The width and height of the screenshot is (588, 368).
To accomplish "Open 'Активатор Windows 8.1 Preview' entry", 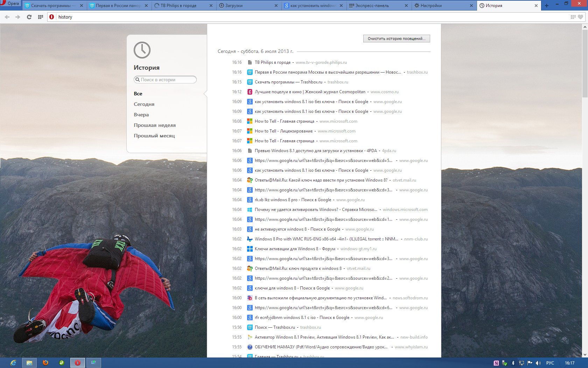I will [324, 337].
